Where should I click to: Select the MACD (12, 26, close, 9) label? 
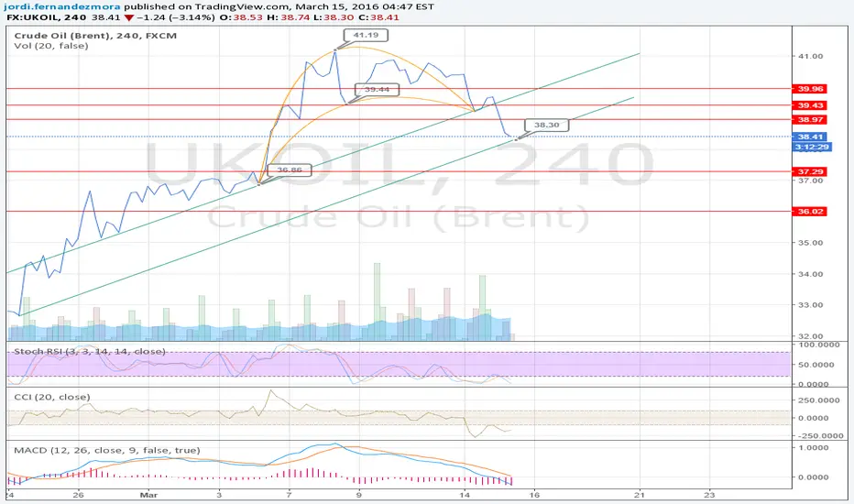pos(106,451)
